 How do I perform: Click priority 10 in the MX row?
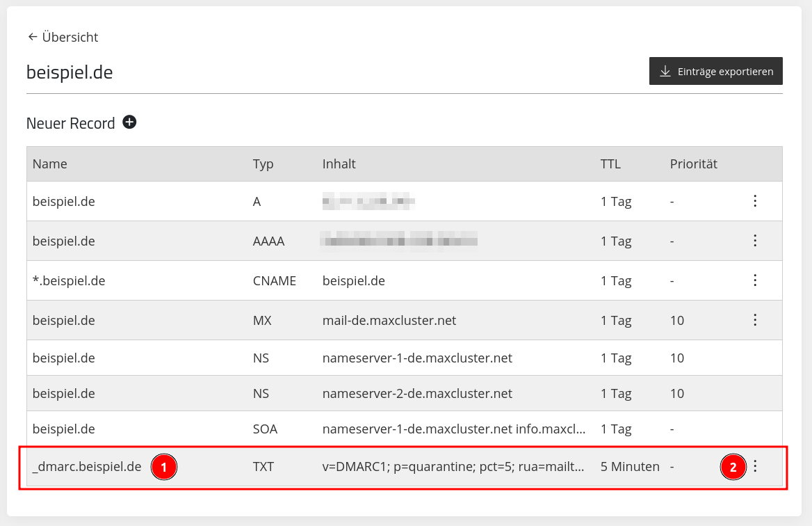677,320
